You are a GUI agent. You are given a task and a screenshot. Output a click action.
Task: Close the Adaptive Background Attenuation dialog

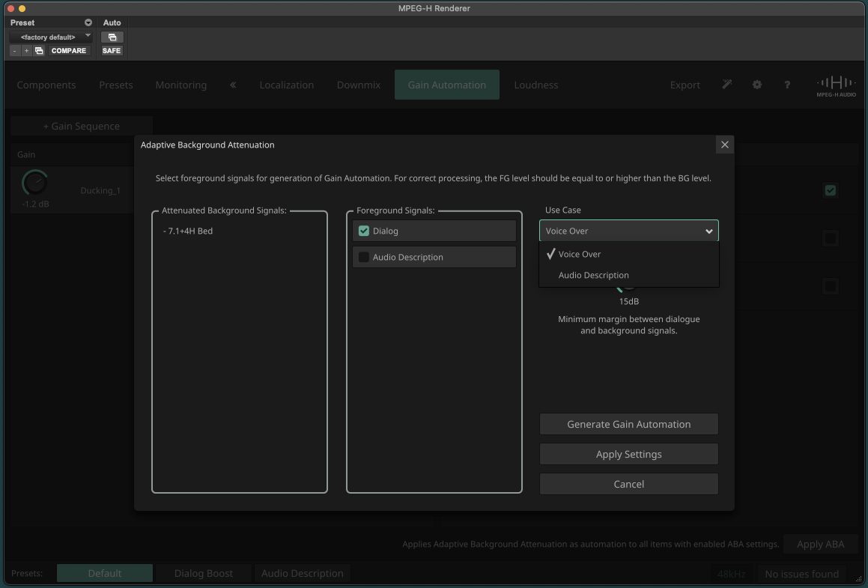(725, 145)
